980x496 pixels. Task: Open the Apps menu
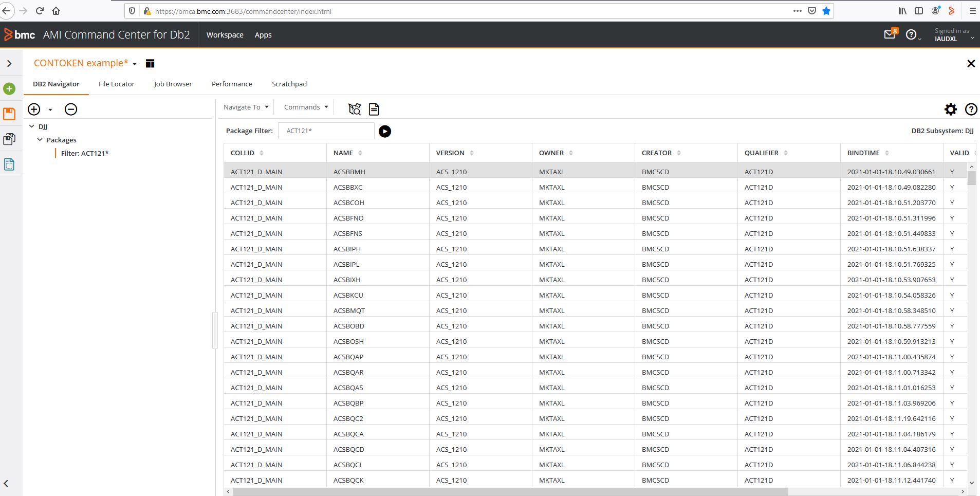(263, 35)
